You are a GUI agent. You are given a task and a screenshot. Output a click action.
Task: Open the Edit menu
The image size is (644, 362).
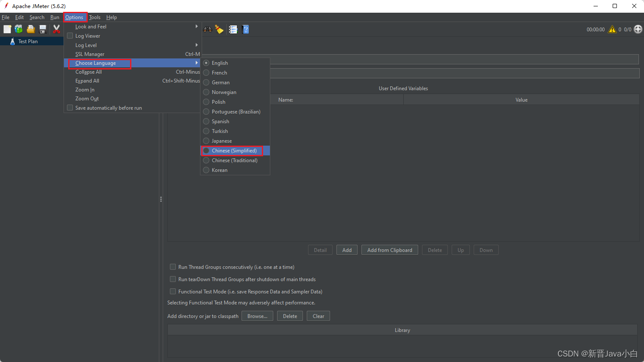(x=19, y=17)
